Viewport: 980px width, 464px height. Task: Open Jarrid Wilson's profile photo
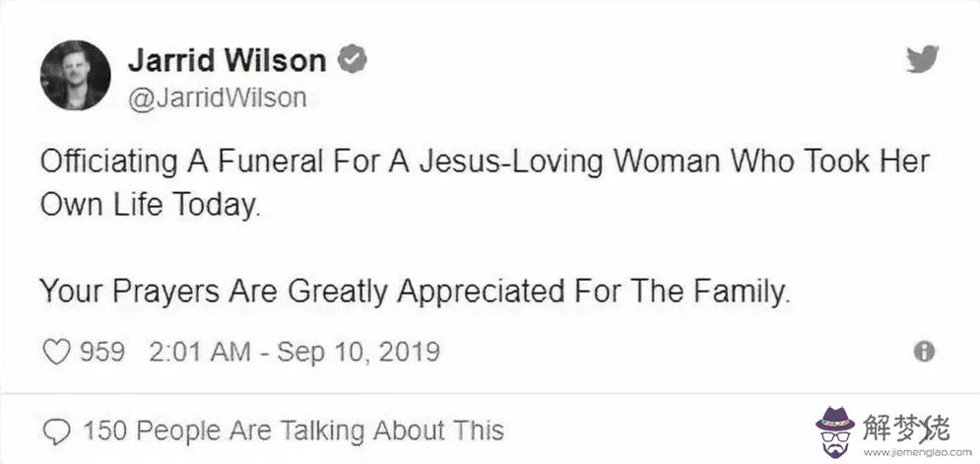(x=76, y=76)
